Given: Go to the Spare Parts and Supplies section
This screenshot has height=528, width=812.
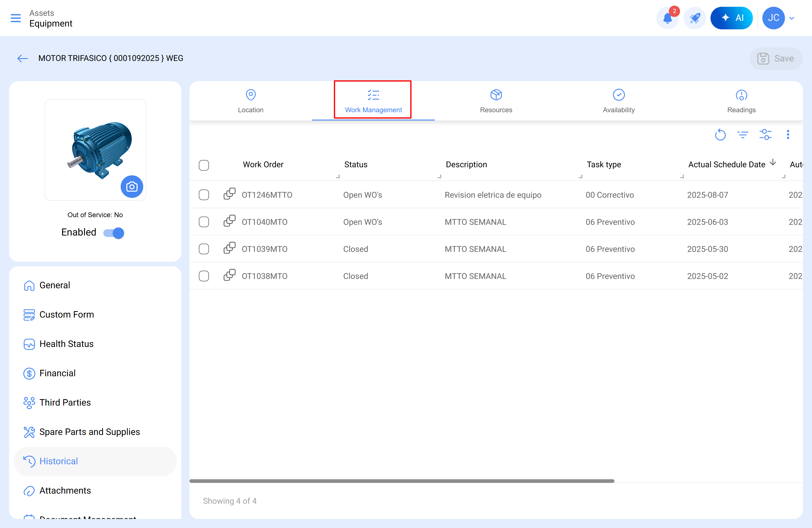Looking at the screenshot, I should tap(89, 432).
